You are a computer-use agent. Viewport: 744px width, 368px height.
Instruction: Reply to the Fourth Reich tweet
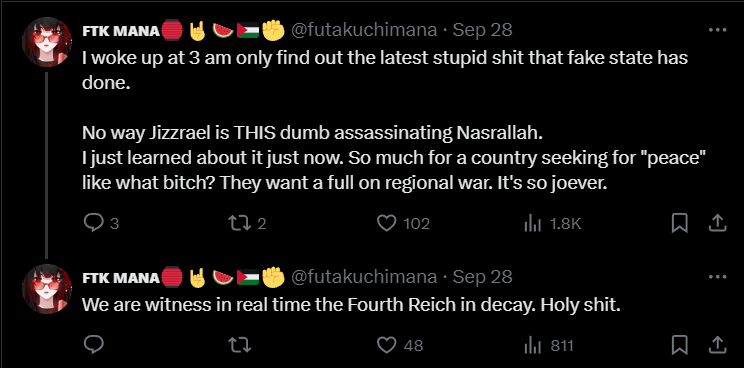[93, 345]
